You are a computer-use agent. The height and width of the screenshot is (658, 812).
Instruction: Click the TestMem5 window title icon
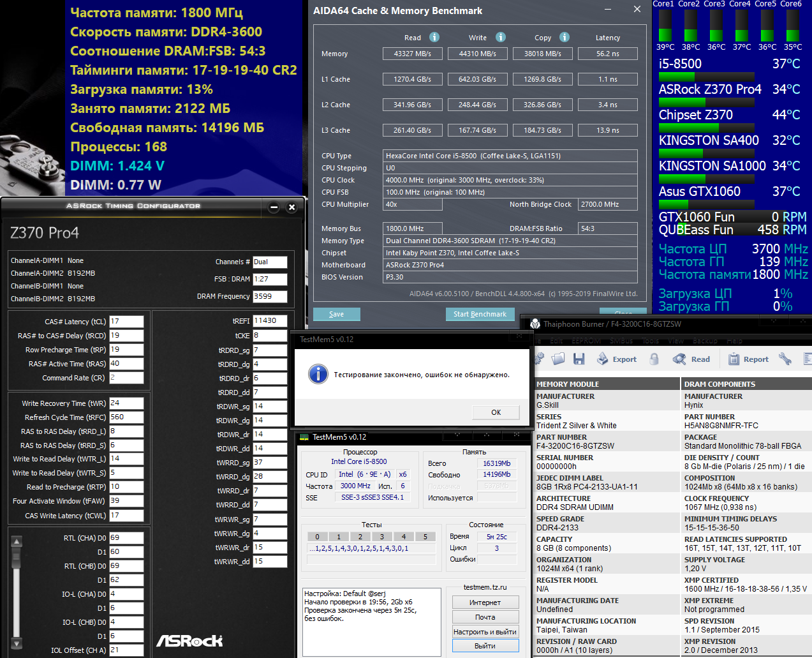coord(304,437)
